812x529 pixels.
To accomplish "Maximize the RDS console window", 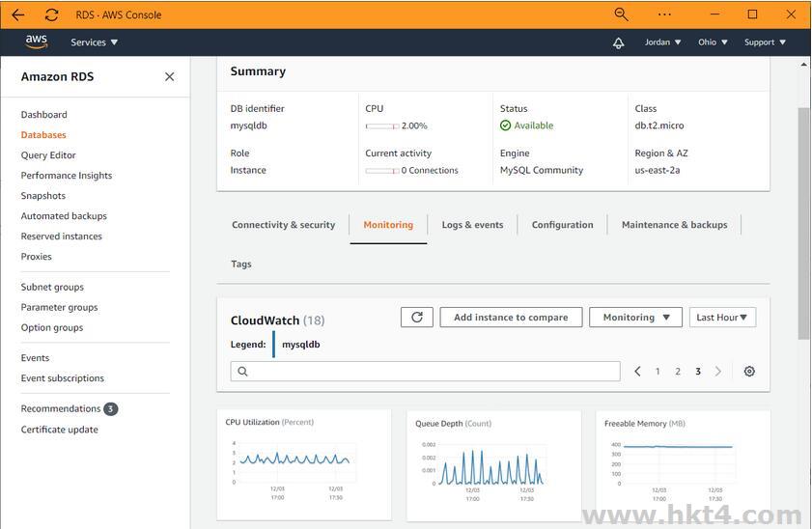I will (x=753, y=14).
